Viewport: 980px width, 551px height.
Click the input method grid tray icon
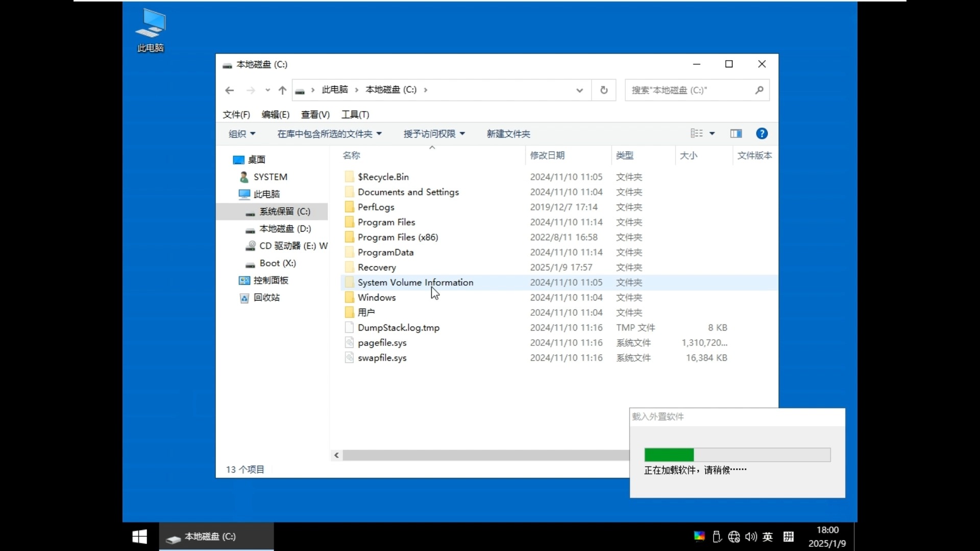pyautogui.click(x=789, y=537)
